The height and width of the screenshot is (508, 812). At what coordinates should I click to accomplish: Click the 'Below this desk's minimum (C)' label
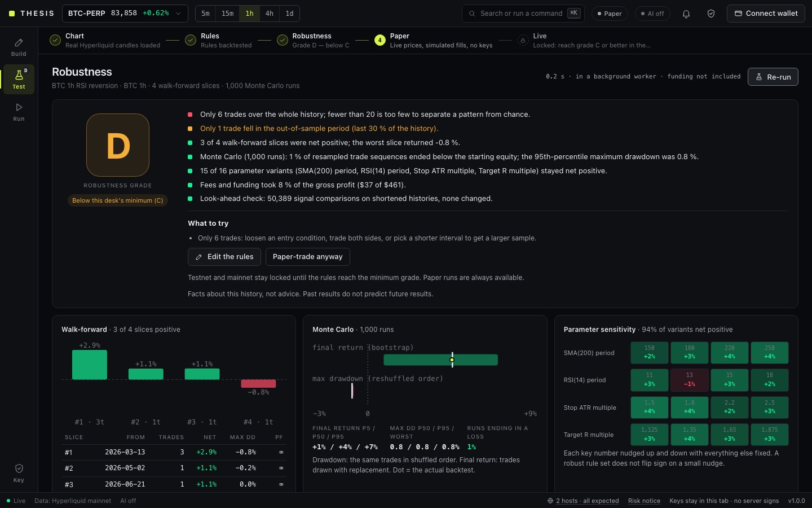coord(118,200)
